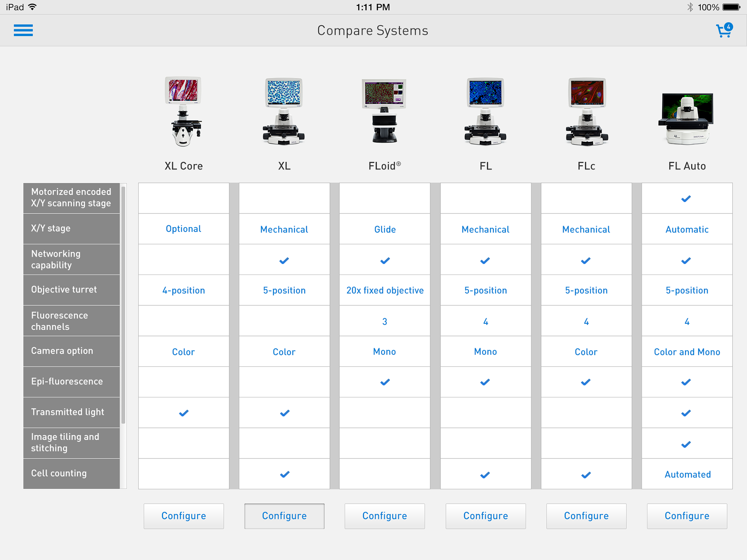
Task: Click FL cell counting checkmark
Action: [x=485, y=475]
